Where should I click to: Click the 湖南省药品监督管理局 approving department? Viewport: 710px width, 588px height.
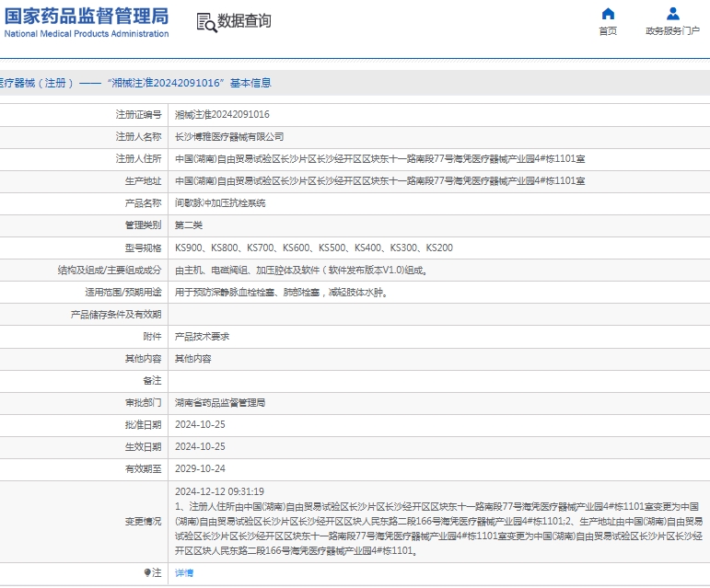[220, 402]
